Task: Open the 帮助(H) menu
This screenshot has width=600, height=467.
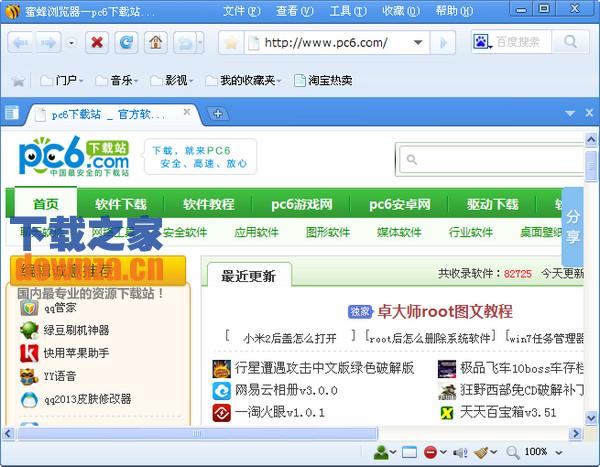Action: click(x=454, y=11)
